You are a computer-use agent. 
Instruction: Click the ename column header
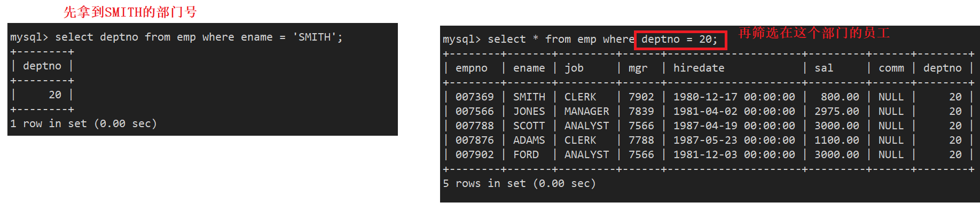pyautogui.click(x=529, y=68)
